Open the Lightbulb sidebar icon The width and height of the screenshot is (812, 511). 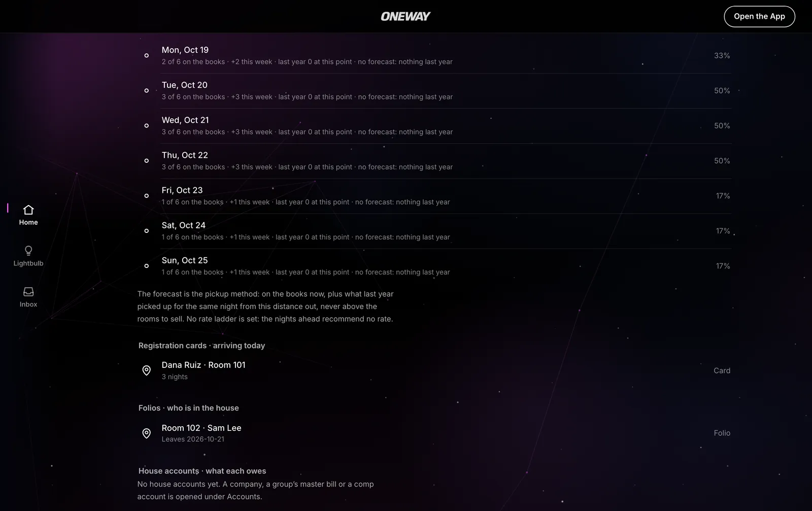(28, 251)
